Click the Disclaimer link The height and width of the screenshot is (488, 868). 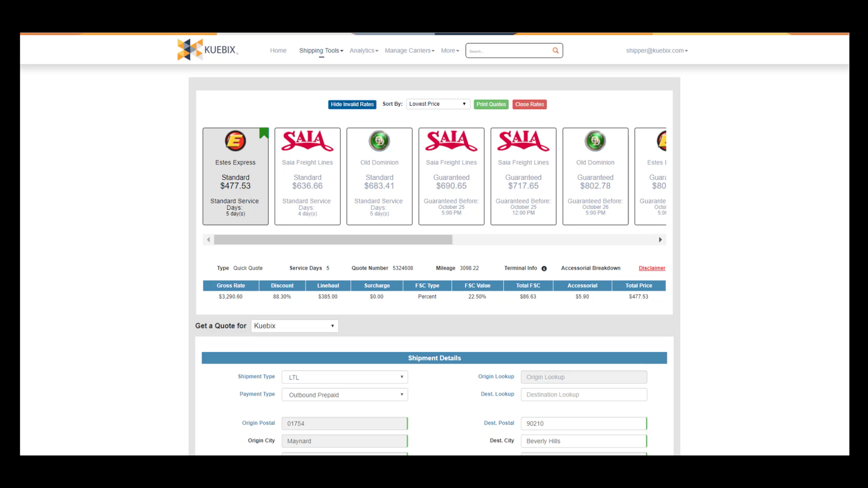(651, 268)
